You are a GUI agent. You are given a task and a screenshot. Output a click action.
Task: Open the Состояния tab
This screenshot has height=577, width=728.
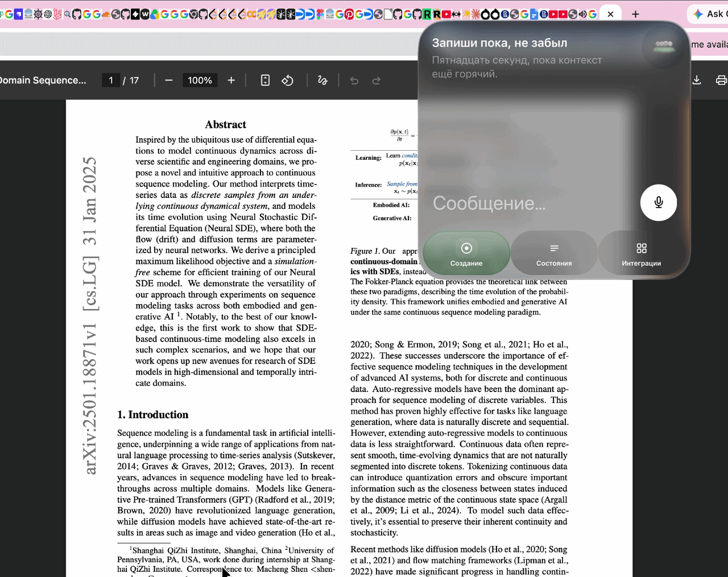coord(554,253)
